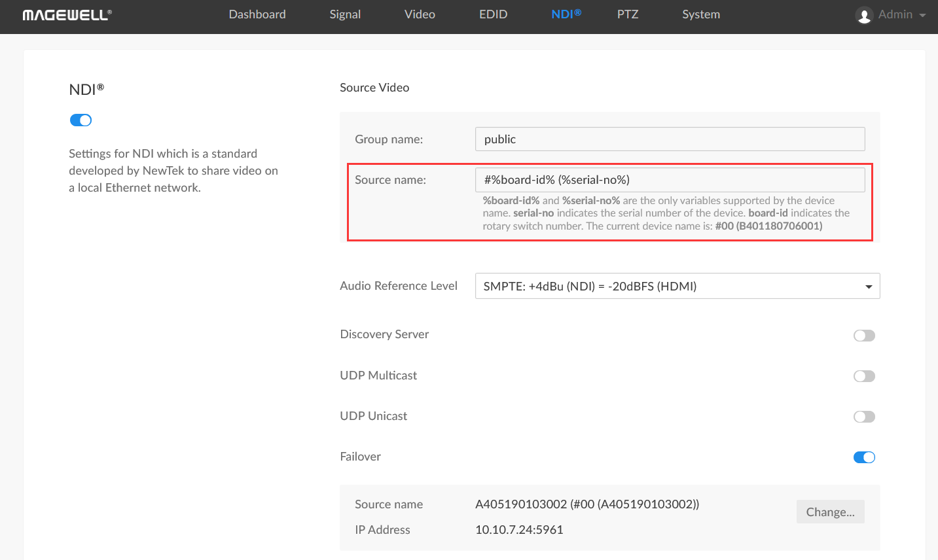Screen dimensions: 938x560
Task: Enable the Discovery Server toggle
Action: point(863,336)
